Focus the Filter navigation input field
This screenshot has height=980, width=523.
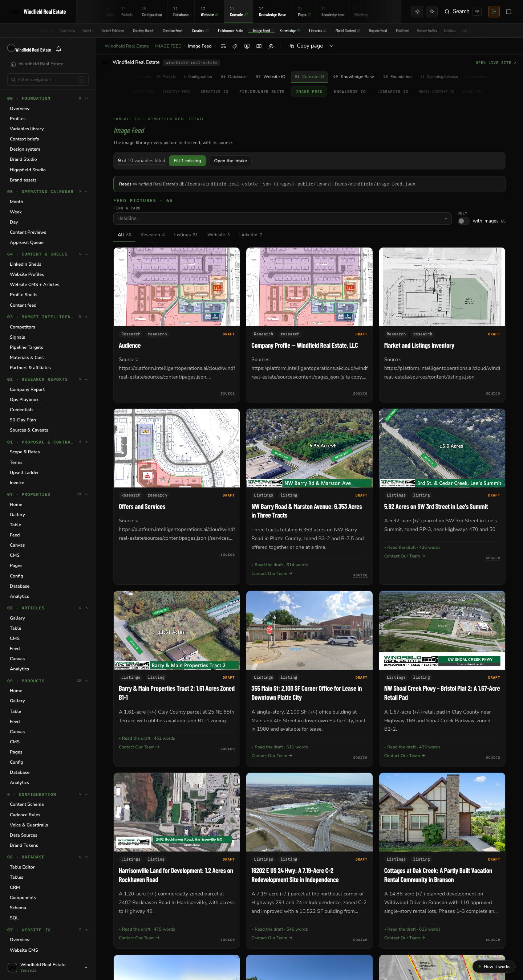click(x=48, y=79)
